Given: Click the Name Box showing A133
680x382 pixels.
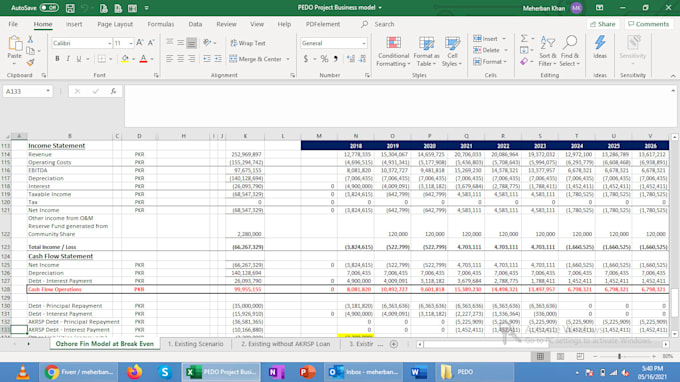Looking at the screenshot, I should [x=27, y=91].
